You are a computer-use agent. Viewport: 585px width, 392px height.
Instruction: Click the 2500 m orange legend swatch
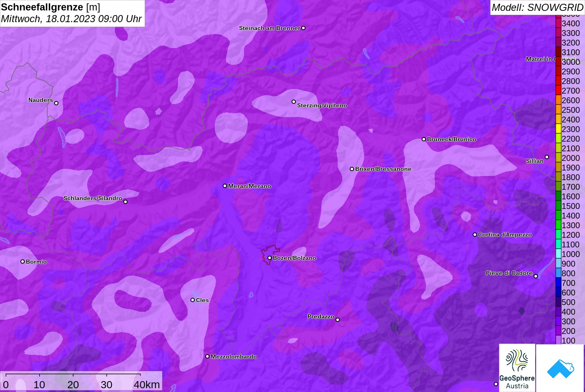click(558, 109)
